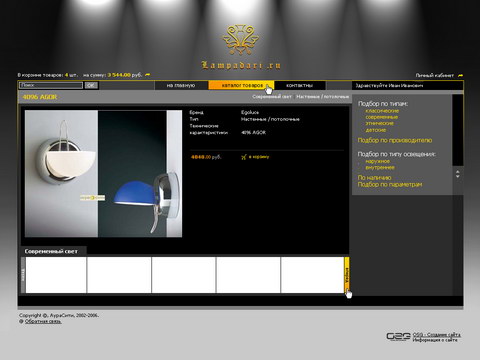The image size is (480, 360).
Task: Click the grey back strip of thumbnail carousel
Action: tap(23, 275)
